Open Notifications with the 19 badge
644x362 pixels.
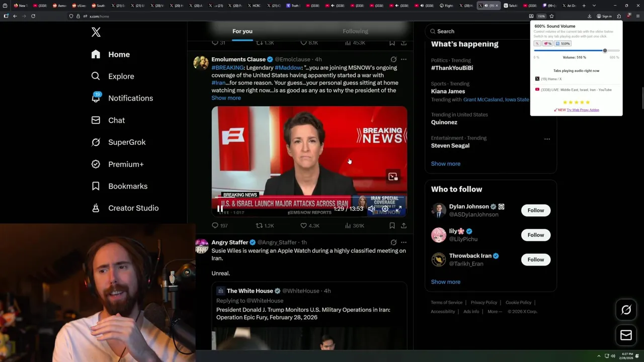coord(122,98)
